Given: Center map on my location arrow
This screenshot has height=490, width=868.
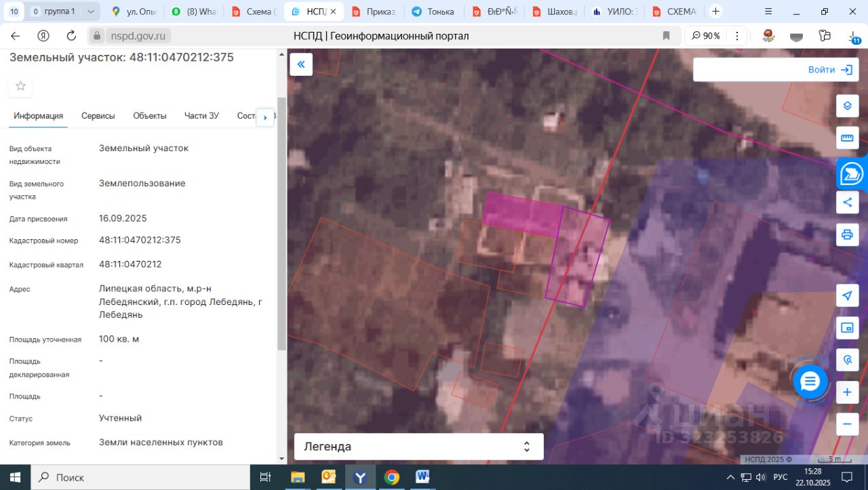Looking at the screenshot, I should click(847, 295).
